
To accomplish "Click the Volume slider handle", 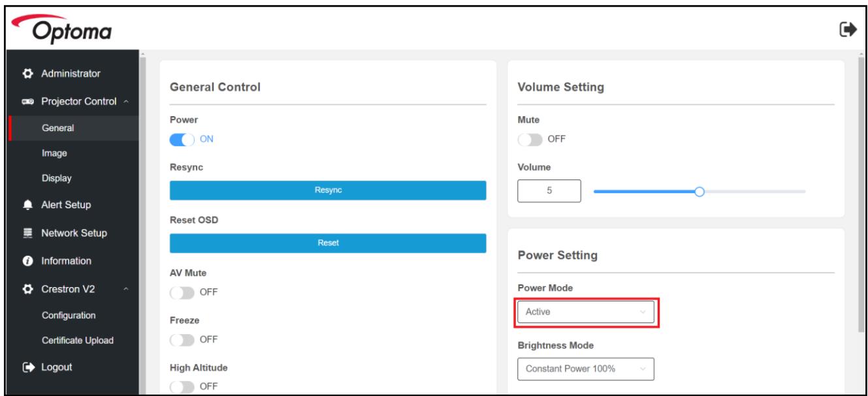I will click(699, 192).
